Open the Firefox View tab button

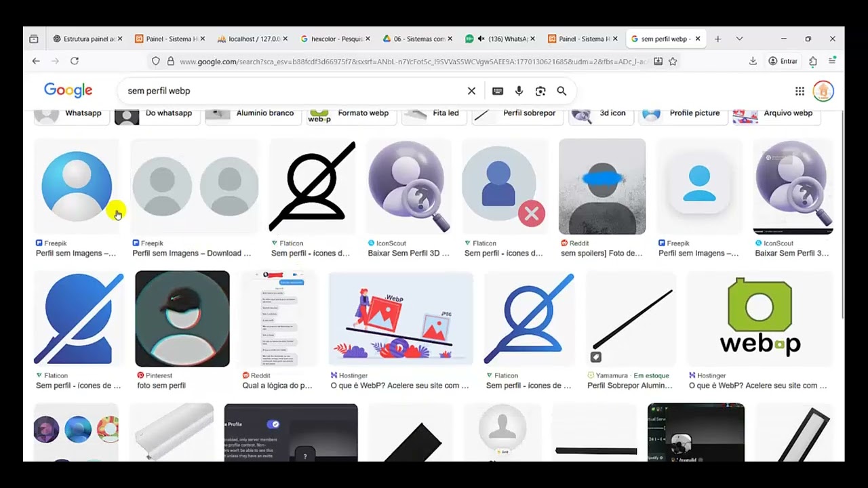(x=34, y=39)
